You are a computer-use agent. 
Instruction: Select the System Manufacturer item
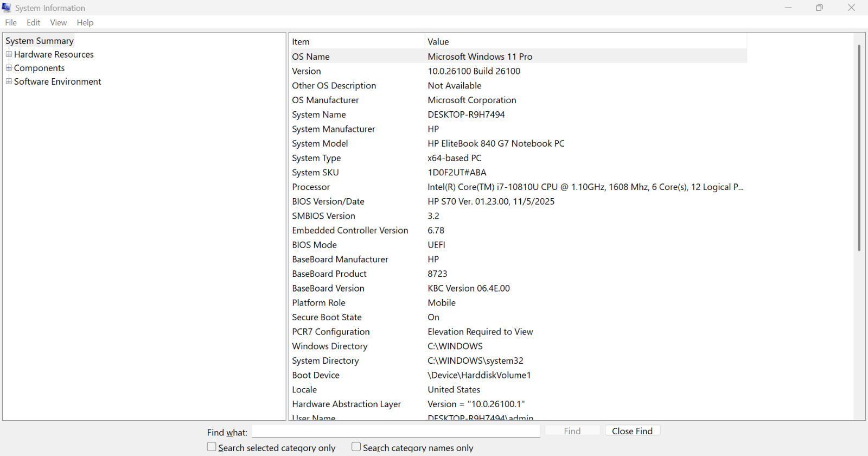[334, 129]
